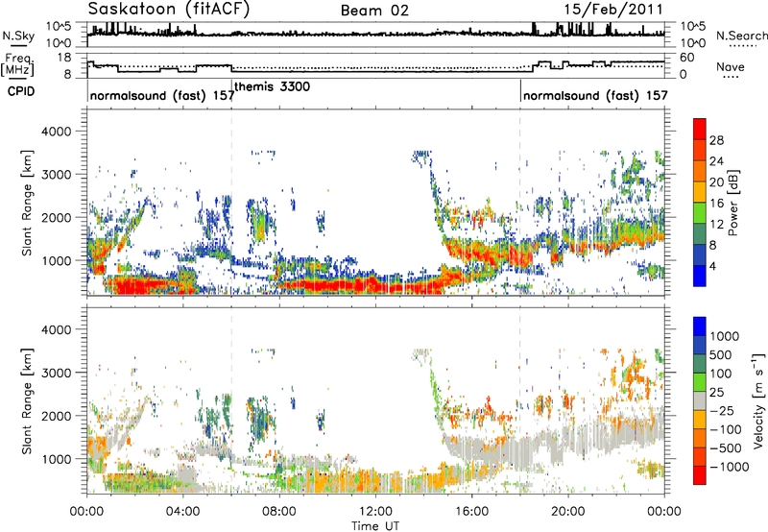Viewport: 768px width, 532px height.
Task: Pick Power color bar segment between 24 and 28
Action: click(700, 150)
